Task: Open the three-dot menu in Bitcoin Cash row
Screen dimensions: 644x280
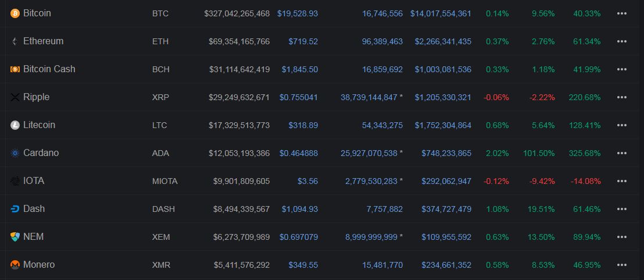Action: (622, 69)
